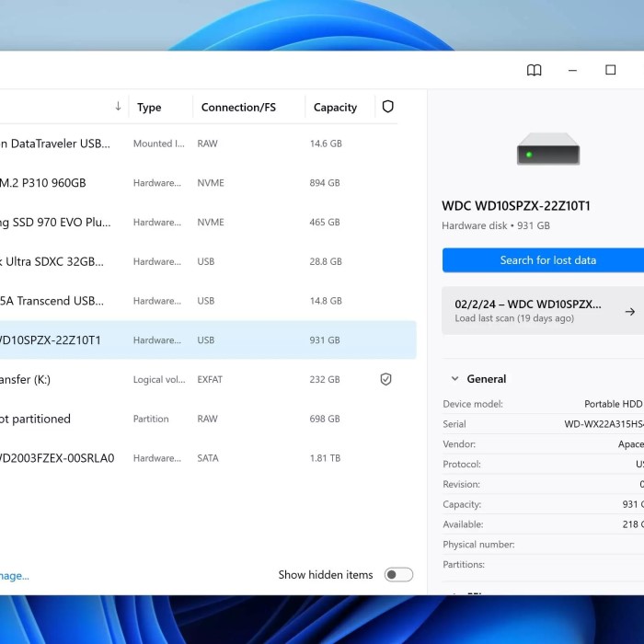Screen dimensions: 644x644
Task: Click the 1.81 TB capacity cell
Action: click(x=325, y=458)
